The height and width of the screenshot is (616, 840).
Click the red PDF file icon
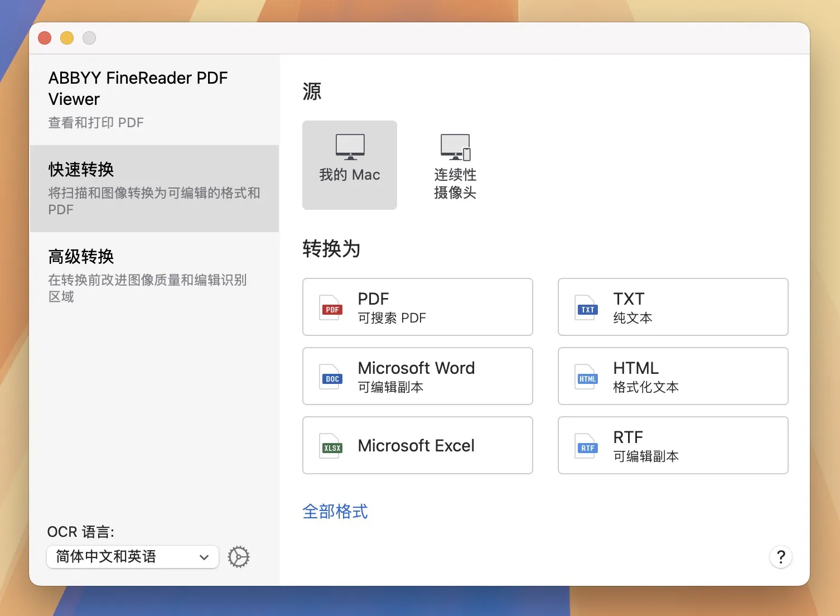pos(331,307)
